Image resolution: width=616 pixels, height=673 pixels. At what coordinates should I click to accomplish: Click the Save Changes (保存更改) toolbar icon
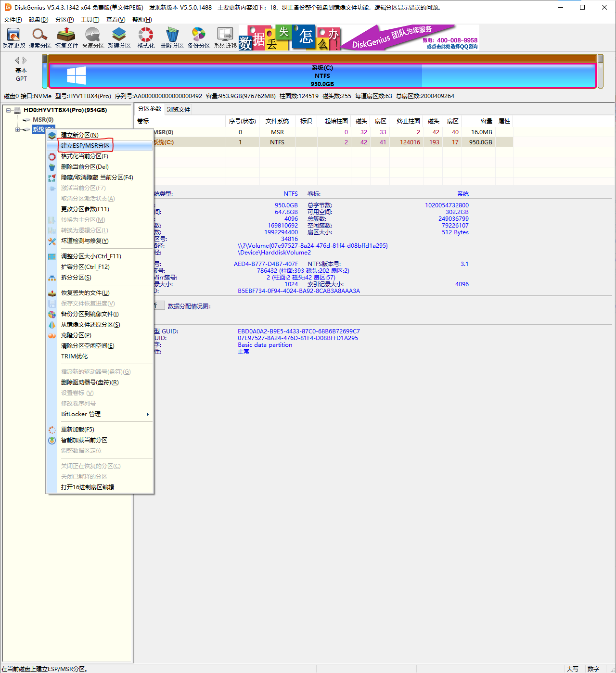click(13, 38)
